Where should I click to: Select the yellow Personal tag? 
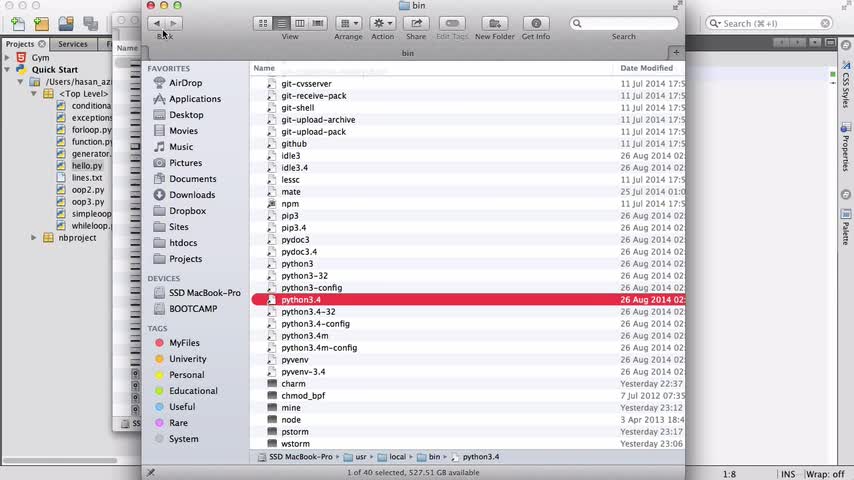coord(186,375)
